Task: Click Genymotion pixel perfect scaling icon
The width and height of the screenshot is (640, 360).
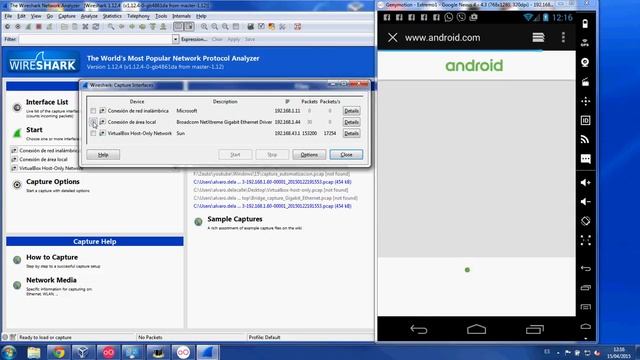Action: (x=585, y=240)
